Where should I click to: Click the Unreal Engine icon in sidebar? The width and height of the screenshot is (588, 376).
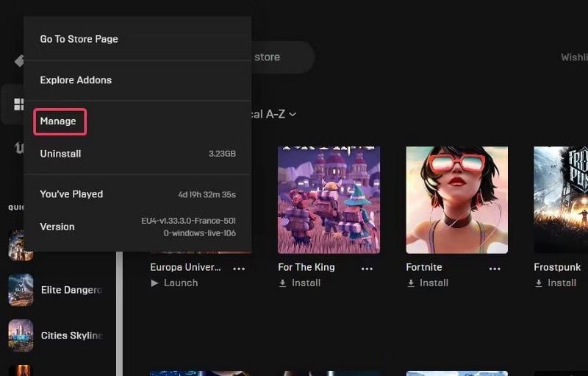point(19,148)
